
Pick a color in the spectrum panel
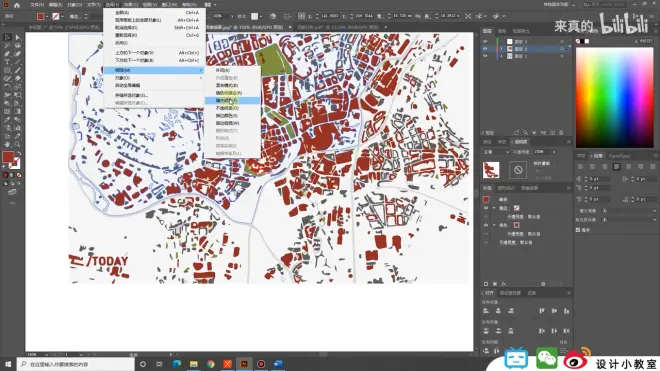615,97
